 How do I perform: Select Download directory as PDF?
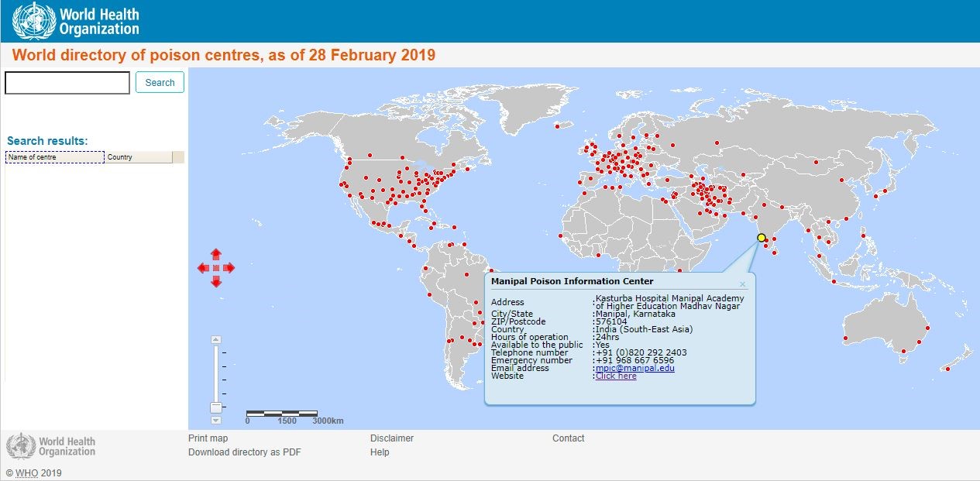pos(244,452)
